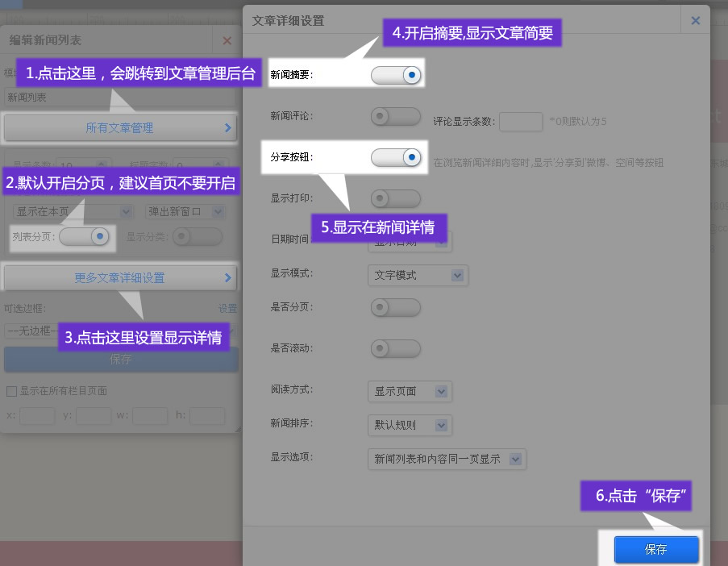Enable the 新闻评论 toggle
The width and height of the screenshot is (728, 566).
tap(396, 117)
